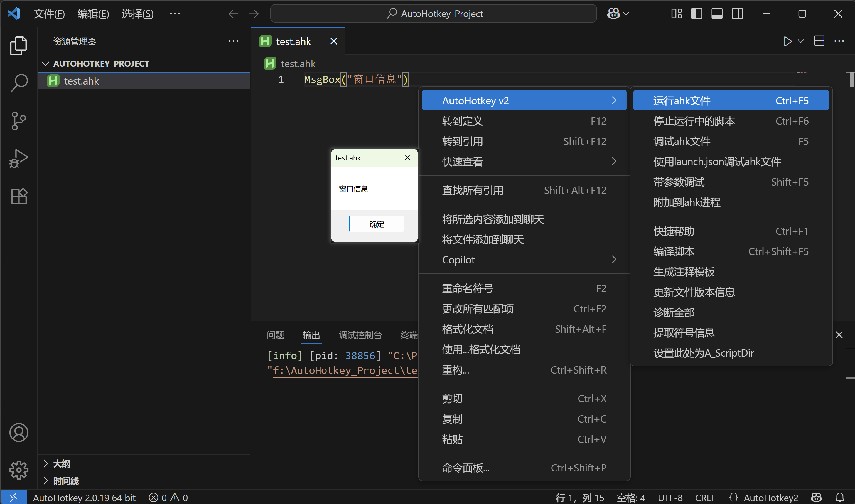Go back with the left arrow
Image resolution: width=855 pixels, height=504 pixels.
click(x=233, y=14)
